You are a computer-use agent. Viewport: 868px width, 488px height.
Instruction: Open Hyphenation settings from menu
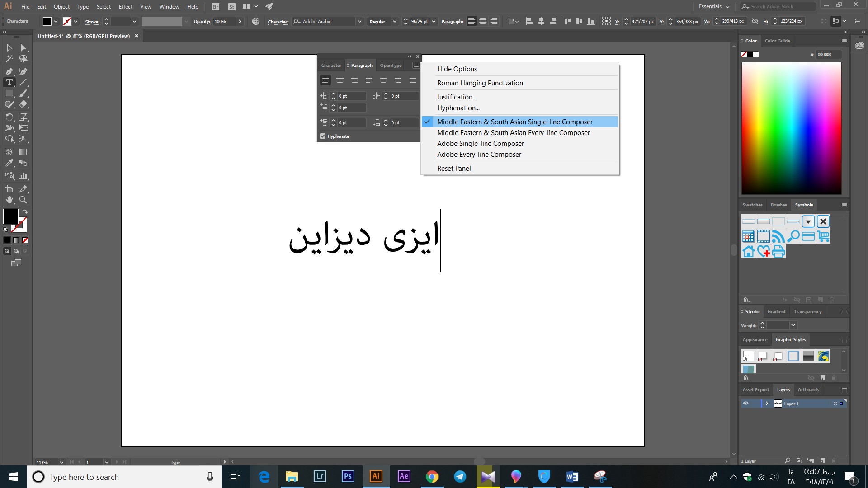point(458,108)
